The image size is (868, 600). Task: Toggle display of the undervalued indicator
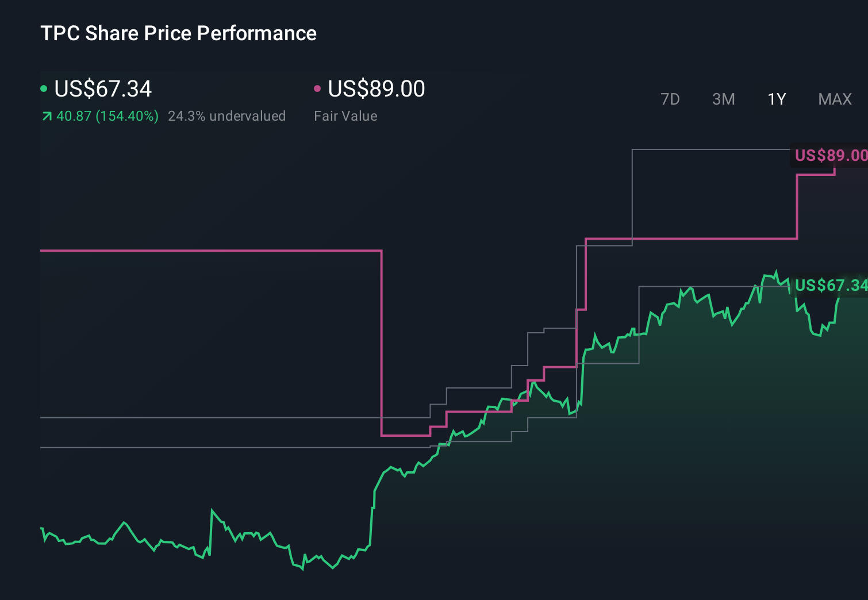click(227, 116)
